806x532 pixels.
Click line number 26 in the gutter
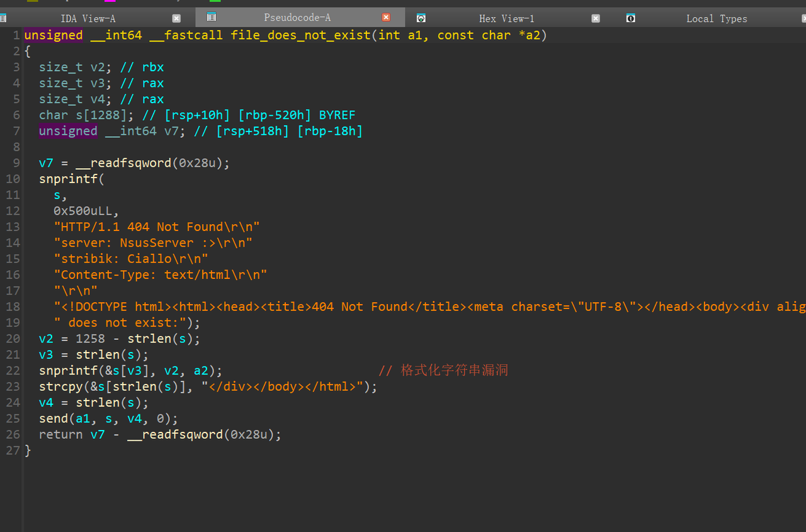coord(13,434)
